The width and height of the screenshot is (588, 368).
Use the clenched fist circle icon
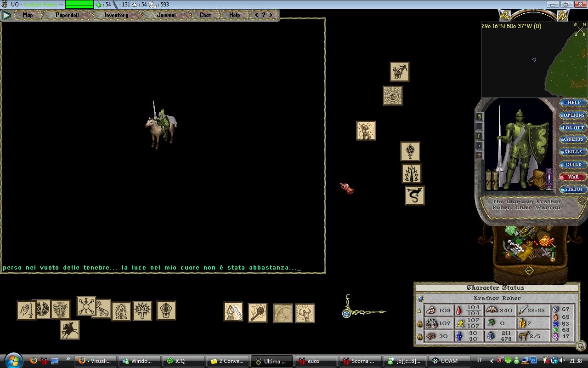click(x=393, y=96)
